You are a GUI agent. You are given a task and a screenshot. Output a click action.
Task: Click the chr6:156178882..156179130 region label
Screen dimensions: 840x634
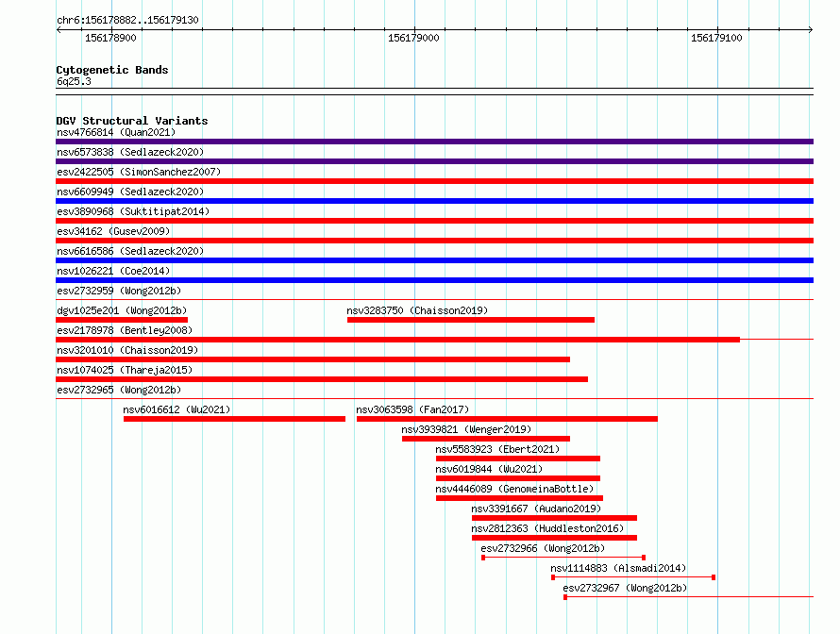tap(127, 20)
